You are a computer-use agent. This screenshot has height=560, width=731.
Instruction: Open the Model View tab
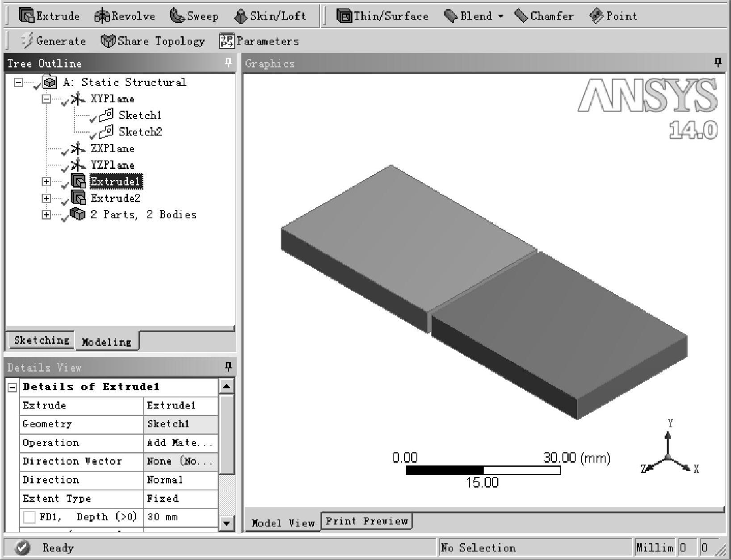(x=283, y=522)
